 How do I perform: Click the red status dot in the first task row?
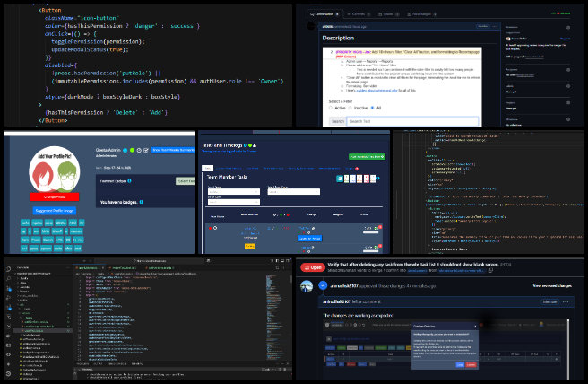click(210, 228)
